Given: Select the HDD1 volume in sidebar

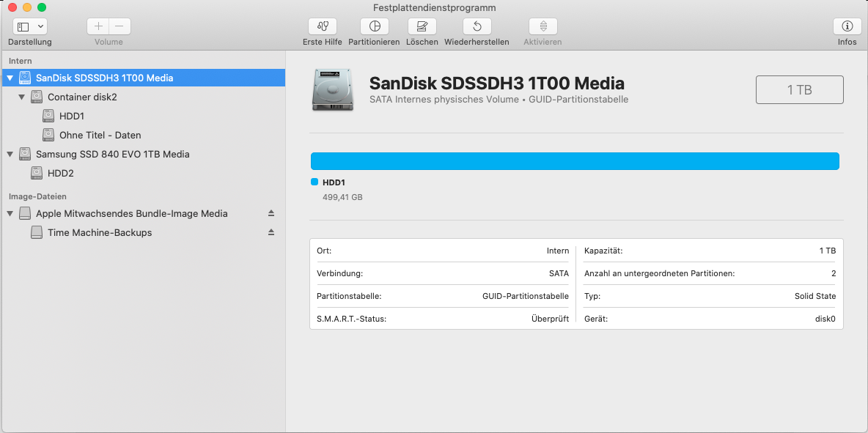Looking at the screenshot, I should pyautogui.click(x=72, y=116).
